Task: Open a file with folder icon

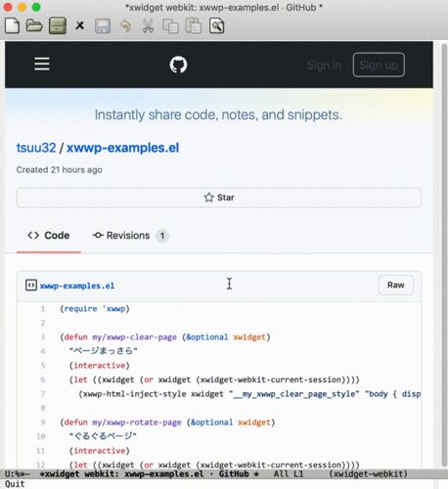Action: [34, 25]
